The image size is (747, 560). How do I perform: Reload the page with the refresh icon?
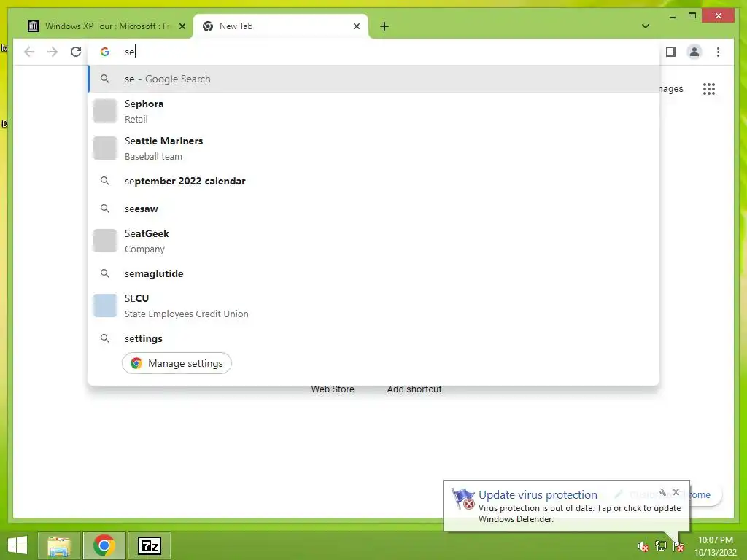coord(76,52)
